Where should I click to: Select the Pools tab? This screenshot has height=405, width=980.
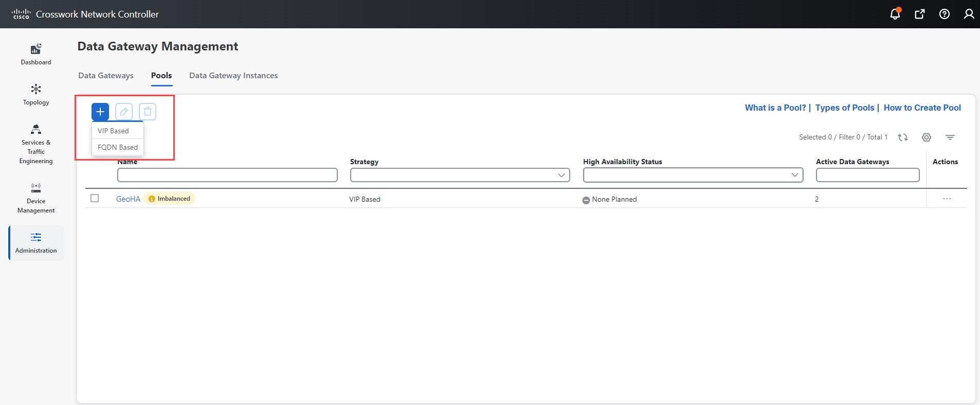pyautogui.click(x=161, y=76)
